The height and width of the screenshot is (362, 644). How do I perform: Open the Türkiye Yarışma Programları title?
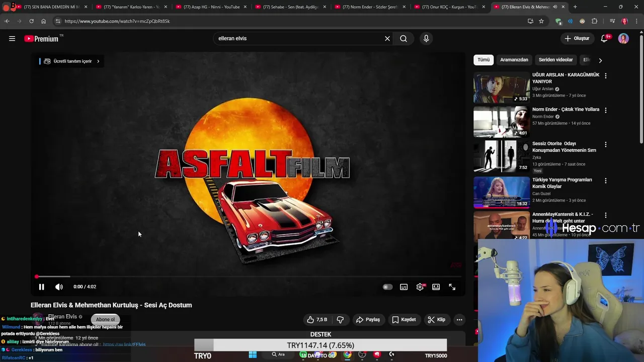(562, 183)
